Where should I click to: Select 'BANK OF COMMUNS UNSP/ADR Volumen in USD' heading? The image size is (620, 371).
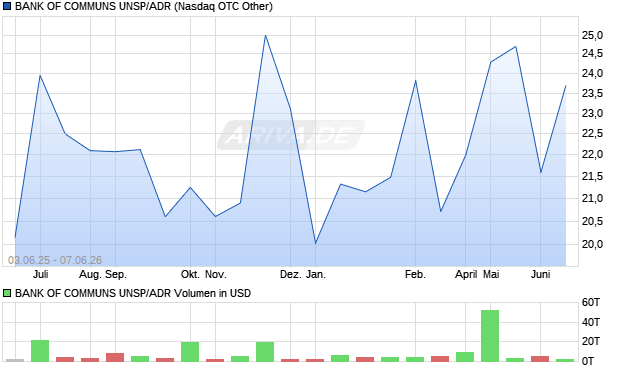point(133,293)
